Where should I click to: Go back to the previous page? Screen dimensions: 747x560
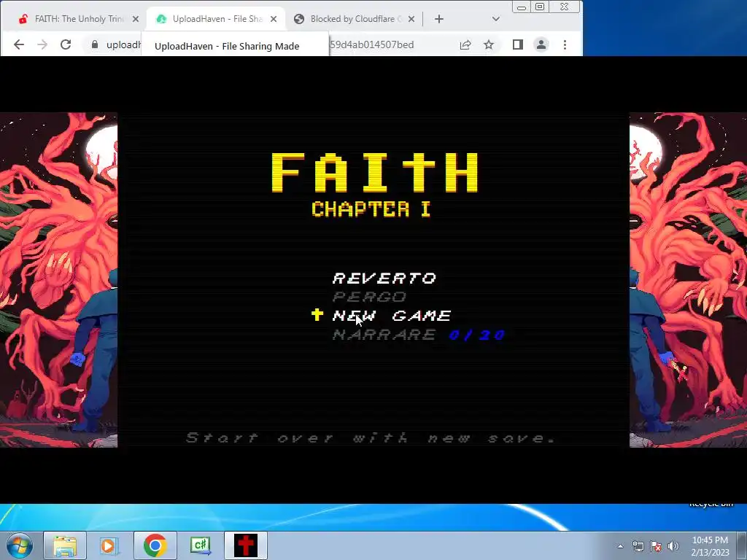[18, 44]
